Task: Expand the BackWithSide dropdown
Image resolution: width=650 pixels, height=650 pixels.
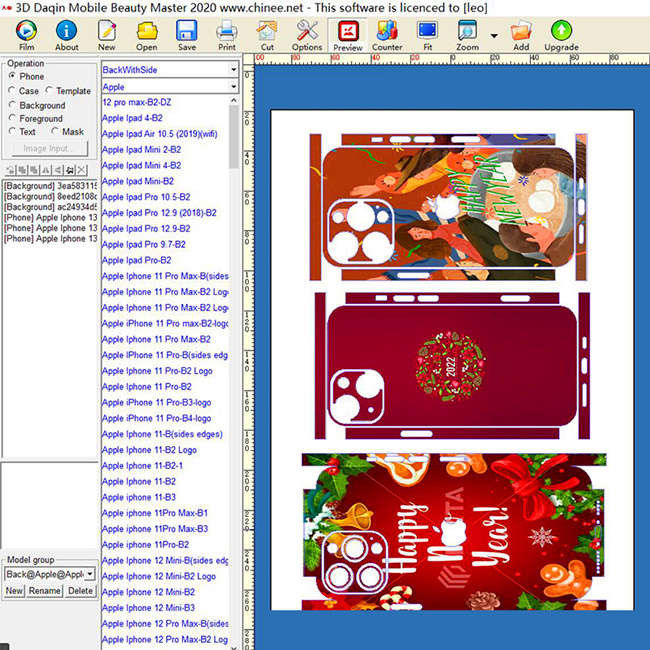Action: (x=233, y=71)
